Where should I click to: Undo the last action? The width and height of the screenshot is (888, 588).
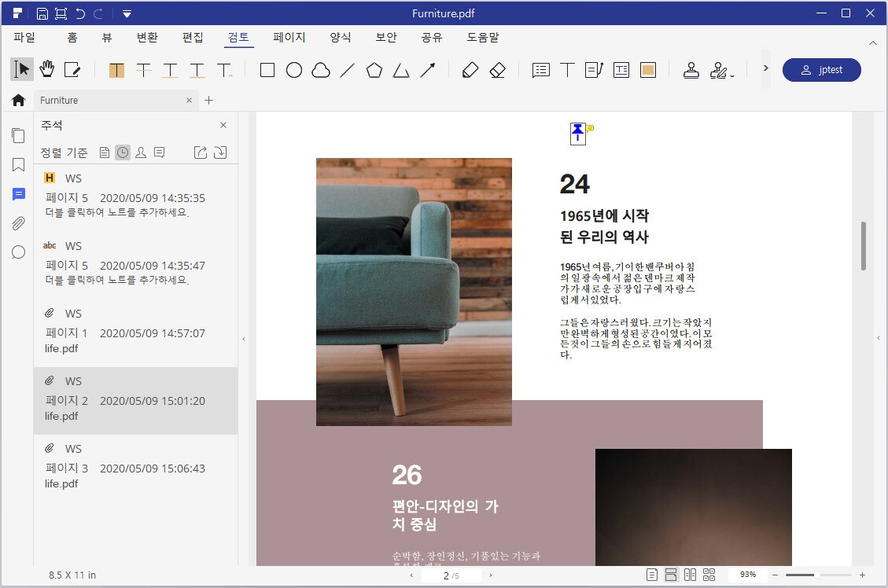point(80,13)
